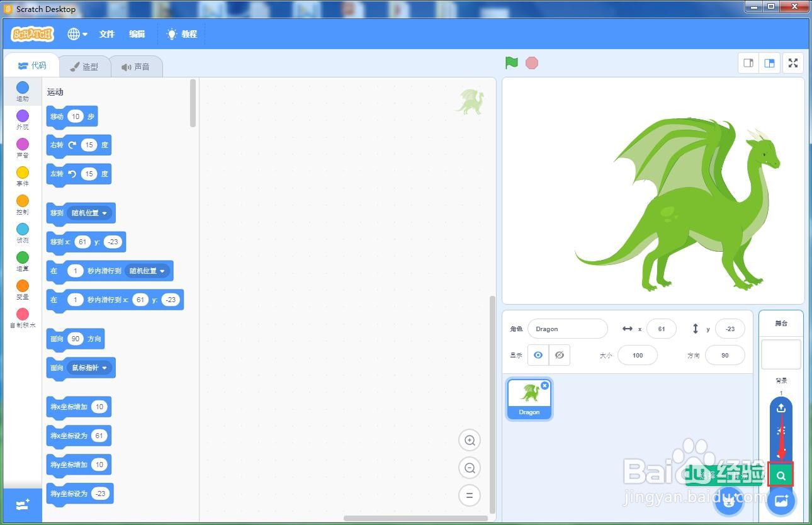812x525 pixels.
Task: Pick a surprise backdrop
Action: 781,431
